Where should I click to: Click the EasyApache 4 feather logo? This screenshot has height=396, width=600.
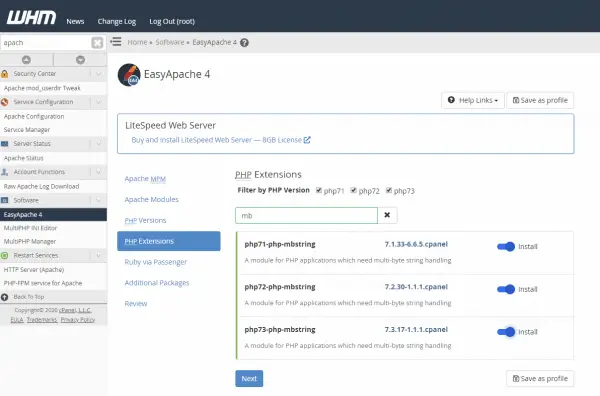(129, 75)
